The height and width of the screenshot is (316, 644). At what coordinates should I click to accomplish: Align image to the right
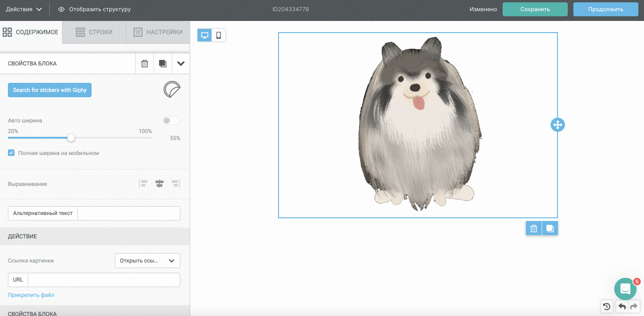pos(175,184)
